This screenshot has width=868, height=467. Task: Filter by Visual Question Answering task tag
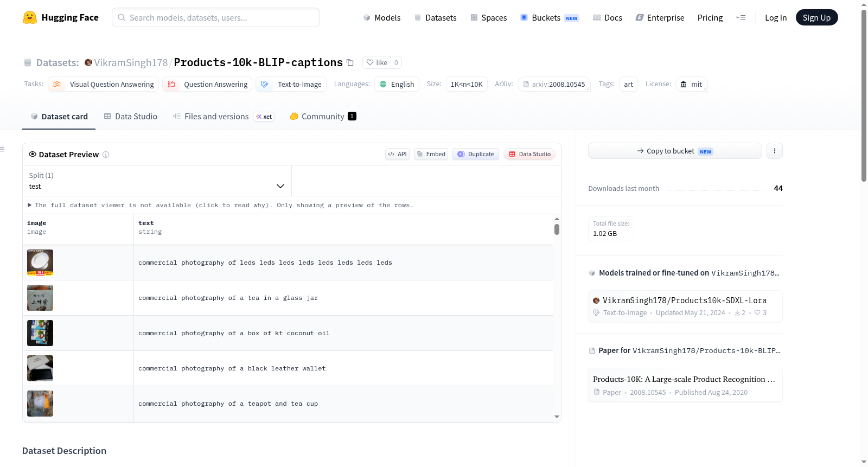tap(104, 84)
